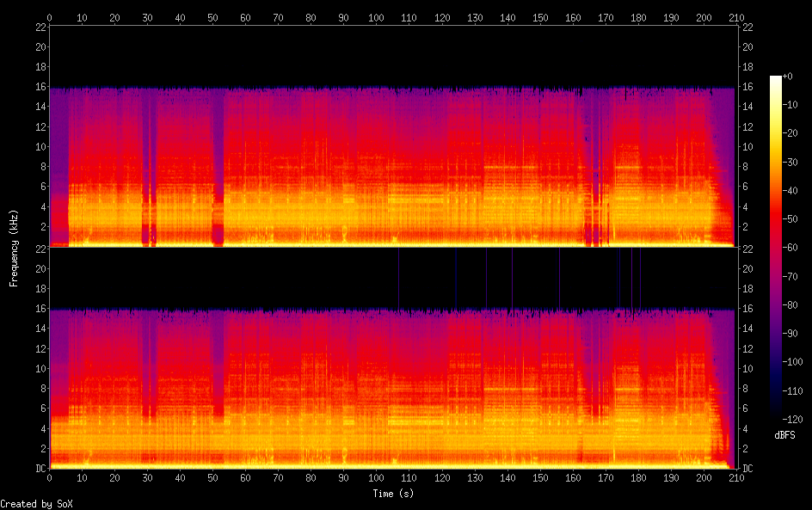
Task: Select the "-80" value on the dBFS scale
Action: tap(790, 305)
